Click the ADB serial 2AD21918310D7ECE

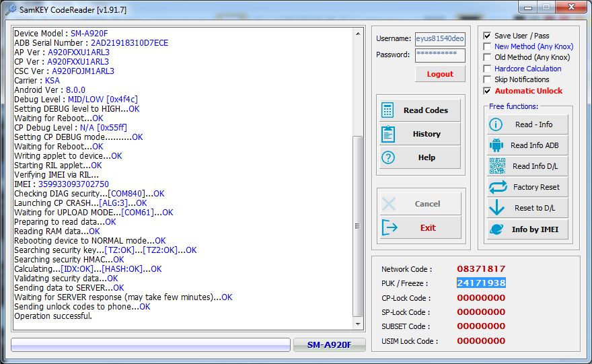point(129,43)
